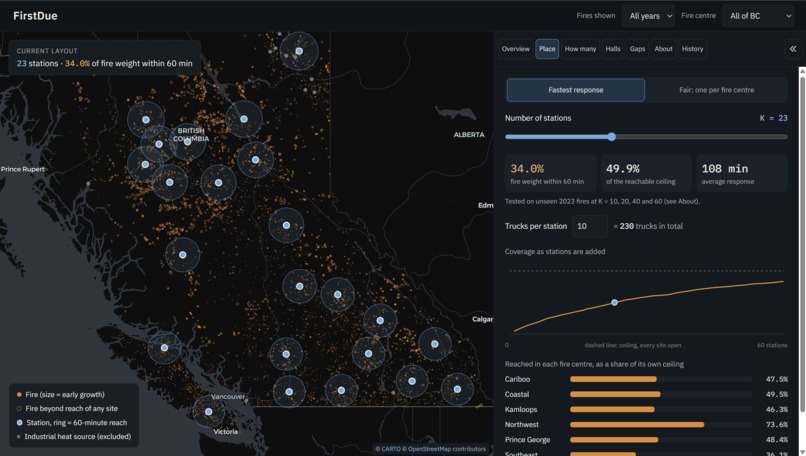806x456 pixels.
Task: Click the FirstDue logo title
Action: (x=35, y=16)
